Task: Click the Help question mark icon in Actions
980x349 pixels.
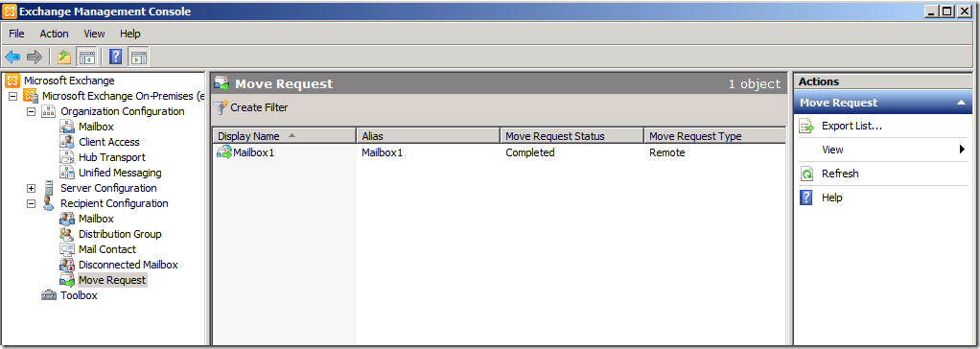Action: click(x=806, y=198)
